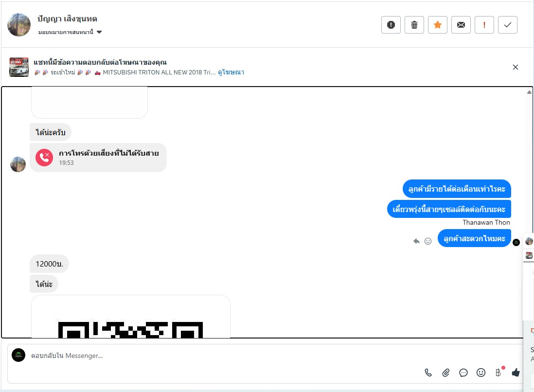The width and height of the screenshot is (534, 392).
Task: Open the baht payment request icon
Action: pyautogui.click(x=498, y=373)
